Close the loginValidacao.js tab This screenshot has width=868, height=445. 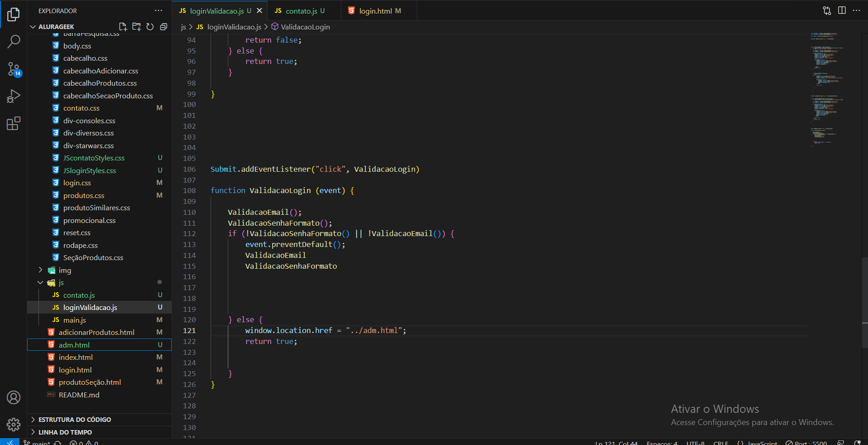click(x=259, y=10)
